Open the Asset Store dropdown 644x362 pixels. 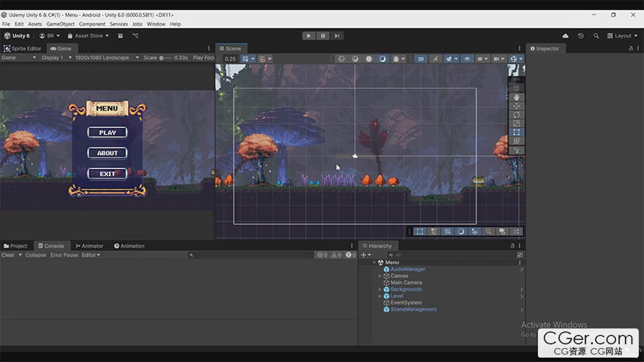88,36
